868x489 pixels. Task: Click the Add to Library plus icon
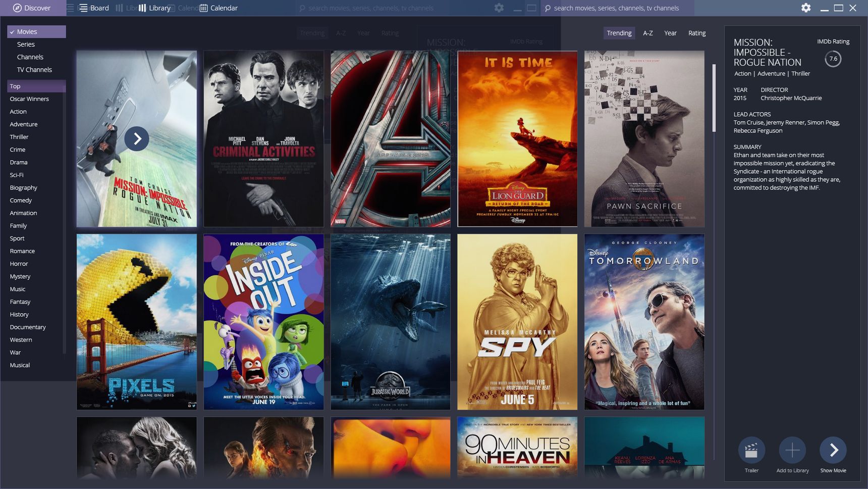[792, 450]
